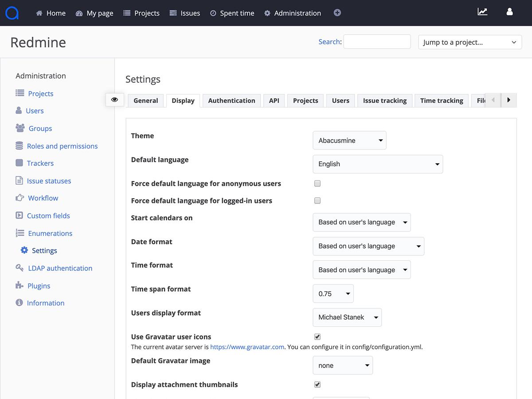Click the sidebar Groups people icon
The height and width of the screenshot is (399, 532).
click(x=20, y=128)
